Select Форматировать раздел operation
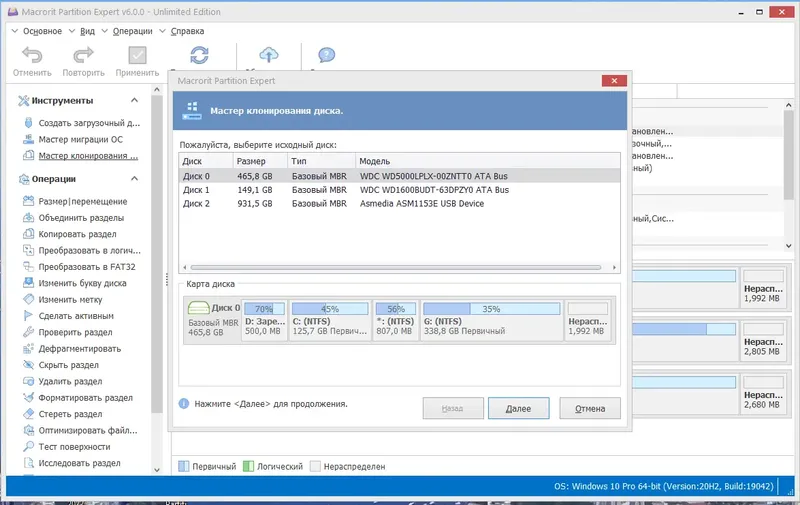 tap(85, 397)
